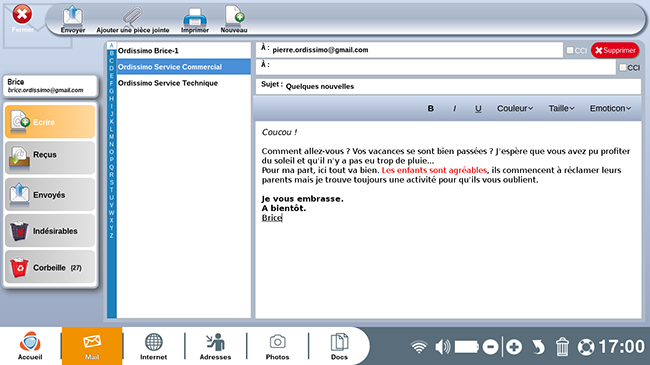Zoom in with the plus magnifier icon
The height and width of the screenshot is (365, 650).
tap(514, 346)
